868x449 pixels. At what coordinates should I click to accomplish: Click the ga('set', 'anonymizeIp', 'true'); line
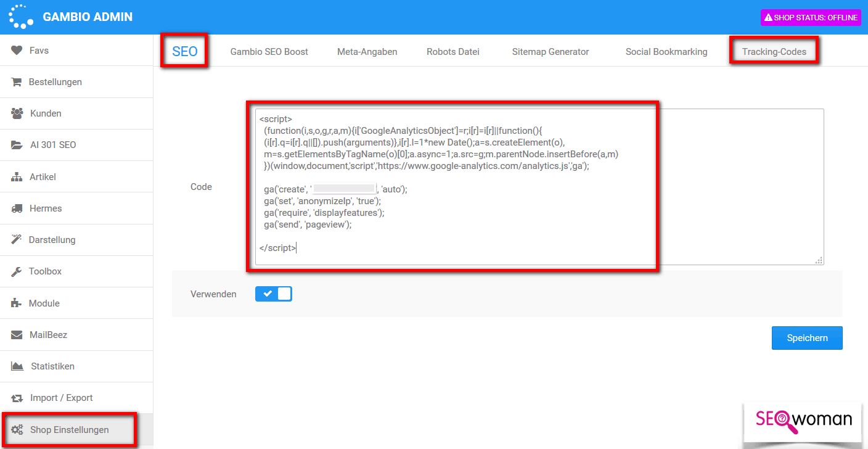pyautogui.click(x=322, y=201)
